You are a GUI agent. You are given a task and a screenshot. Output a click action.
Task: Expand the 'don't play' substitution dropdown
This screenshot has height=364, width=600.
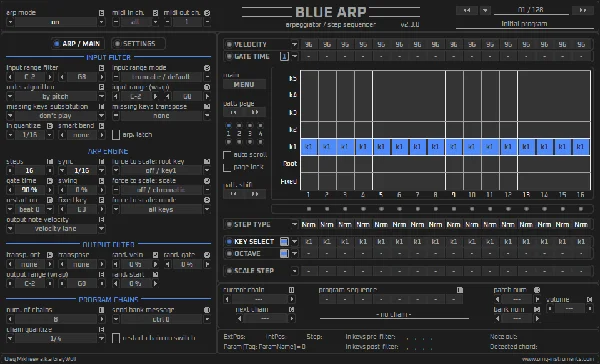[x=101, y=116]
